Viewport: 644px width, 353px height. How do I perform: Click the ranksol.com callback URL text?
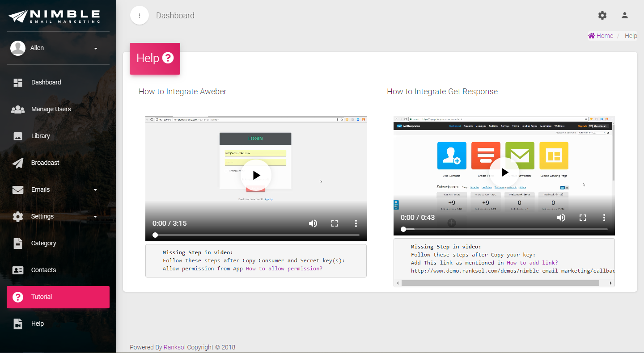[513, 271]
